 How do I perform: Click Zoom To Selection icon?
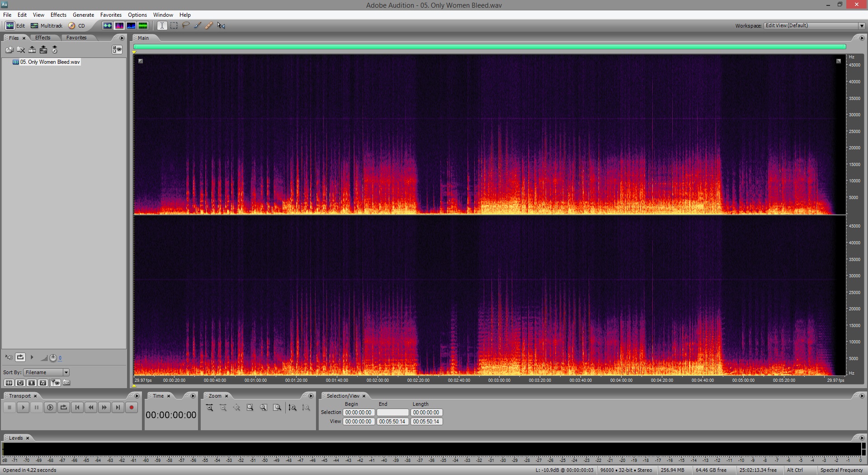click(x=250, y=408)
